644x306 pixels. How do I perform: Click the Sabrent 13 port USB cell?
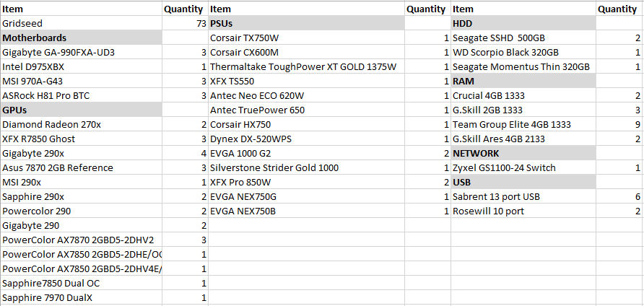(523, 197)
